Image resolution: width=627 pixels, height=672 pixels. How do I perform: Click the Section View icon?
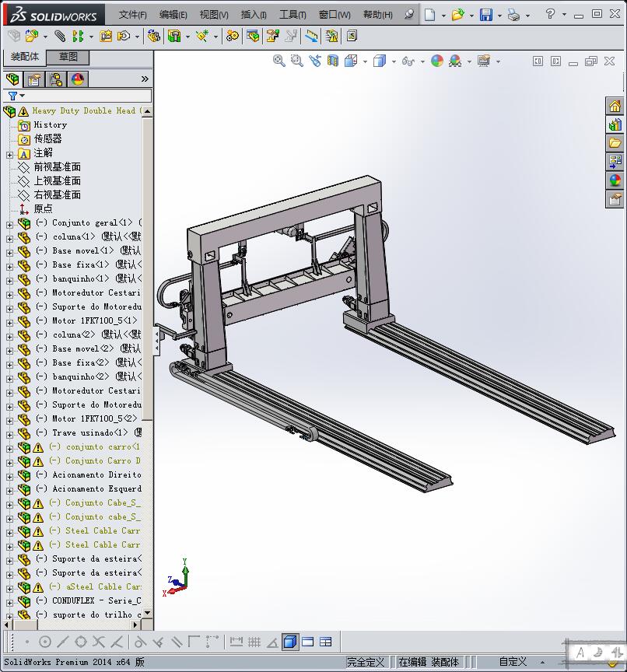tap(333, 61)
